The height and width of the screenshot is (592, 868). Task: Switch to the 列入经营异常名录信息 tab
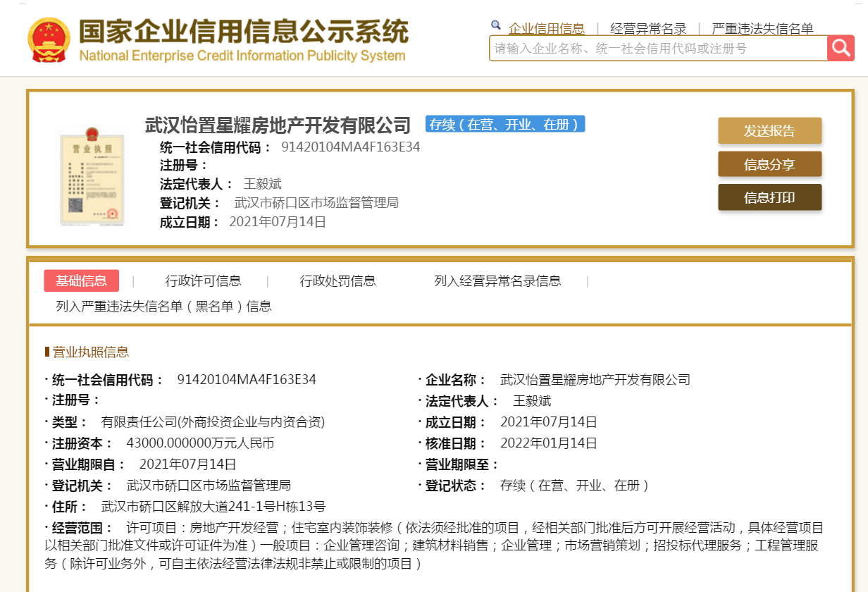(497, 280)
